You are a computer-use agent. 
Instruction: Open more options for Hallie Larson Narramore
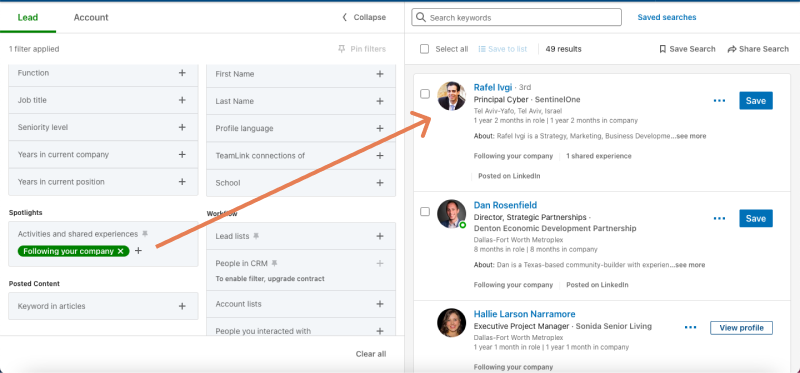(x=690, y=328)
